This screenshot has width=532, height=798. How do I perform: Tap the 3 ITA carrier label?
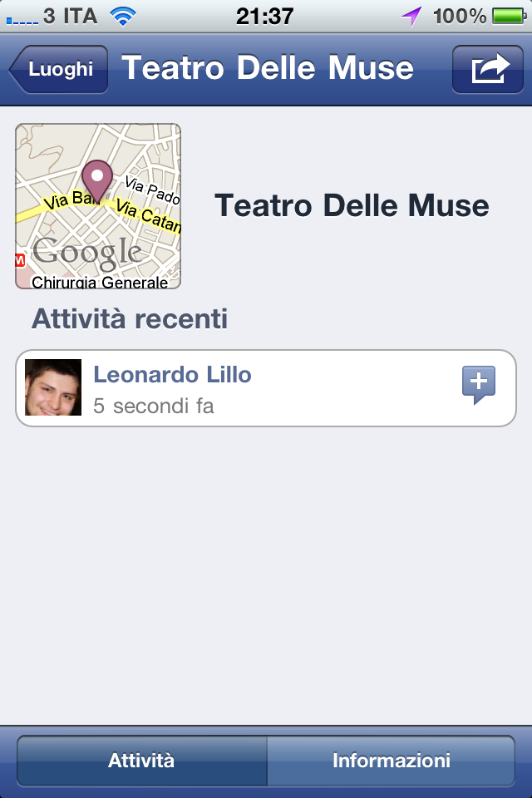point(71,17)
